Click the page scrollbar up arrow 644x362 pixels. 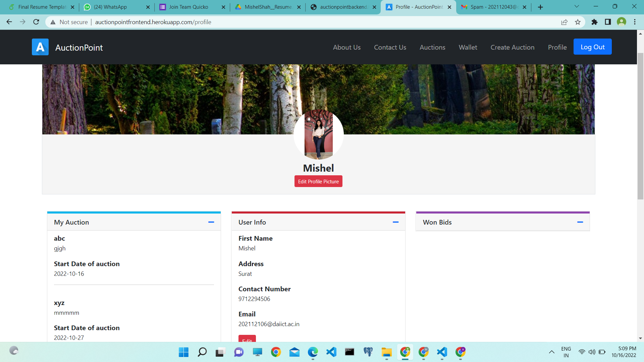click(x=640, y=33)
